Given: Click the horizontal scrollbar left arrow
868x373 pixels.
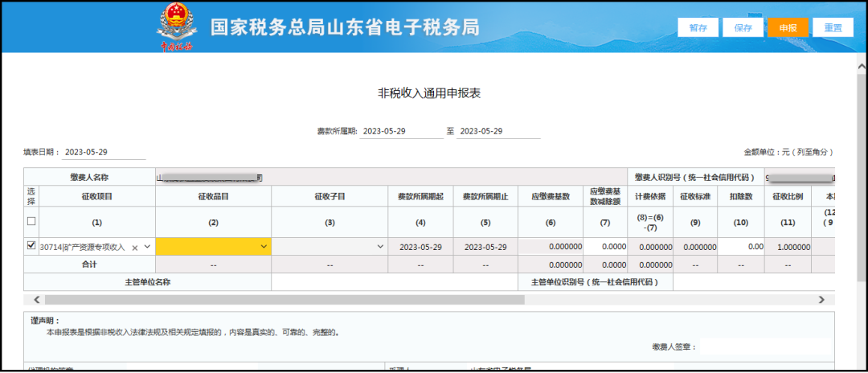Looking at the screenshot, I should 36,299.
